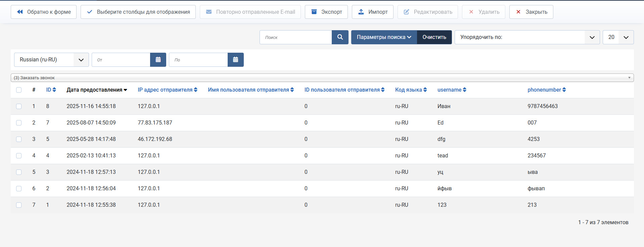The image size is (644, 247).
Task: Click the 'Импорт' button
Action: point(373,12)
